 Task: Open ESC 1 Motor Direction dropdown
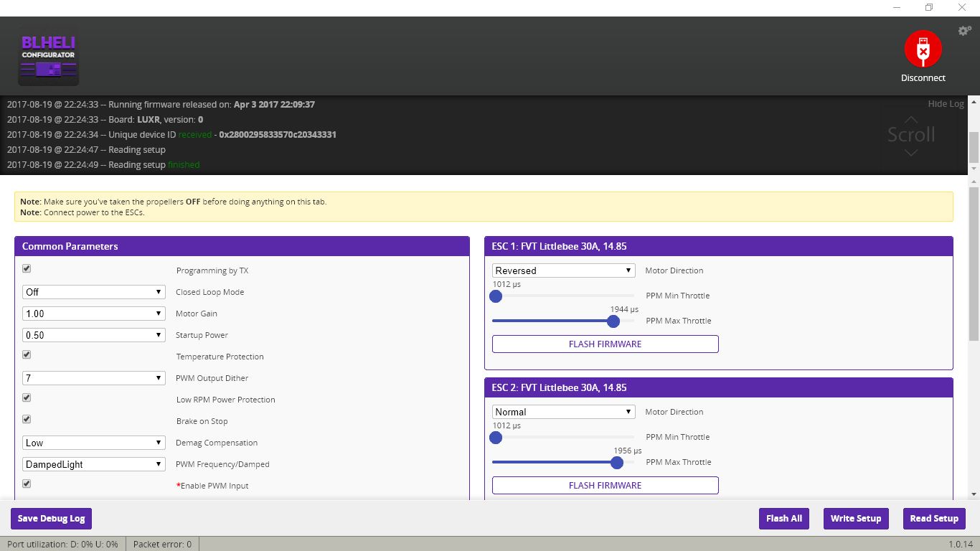point(563,270)
